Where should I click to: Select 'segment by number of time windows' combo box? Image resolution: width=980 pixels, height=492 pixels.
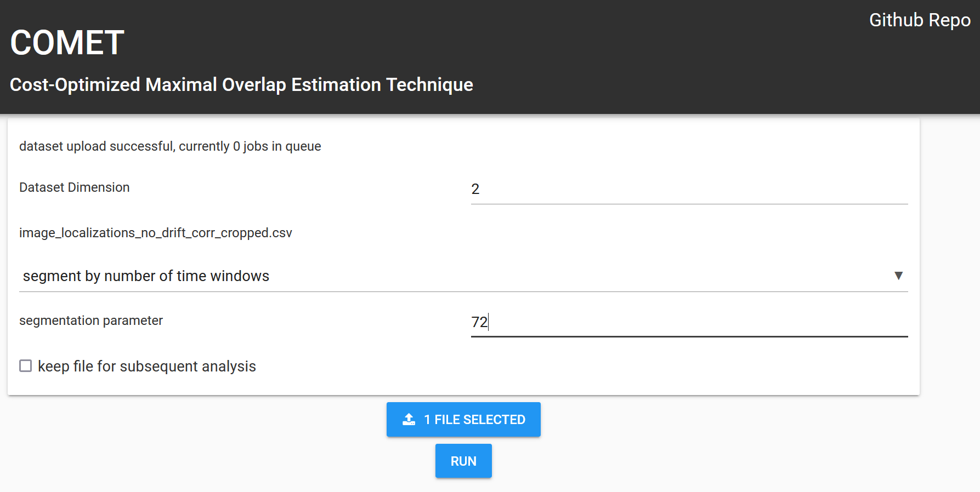click(463, 276)
